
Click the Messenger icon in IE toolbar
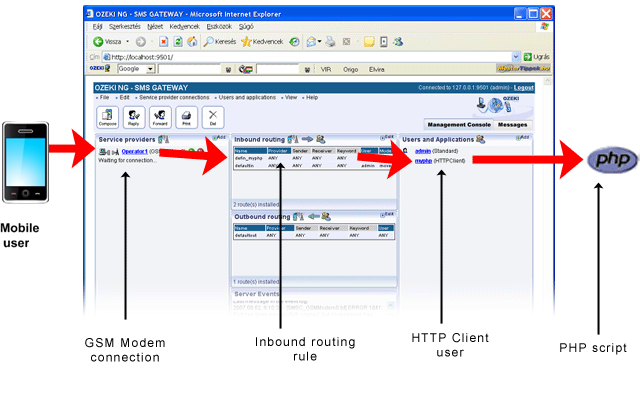(398, 42)
